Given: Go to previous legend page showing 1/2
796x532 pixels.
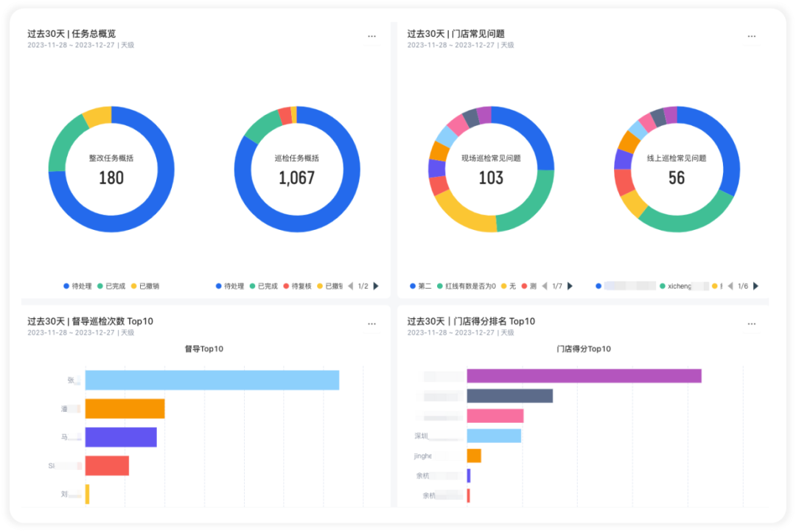Looking at the screenshot, I should [x=350, y=287].
